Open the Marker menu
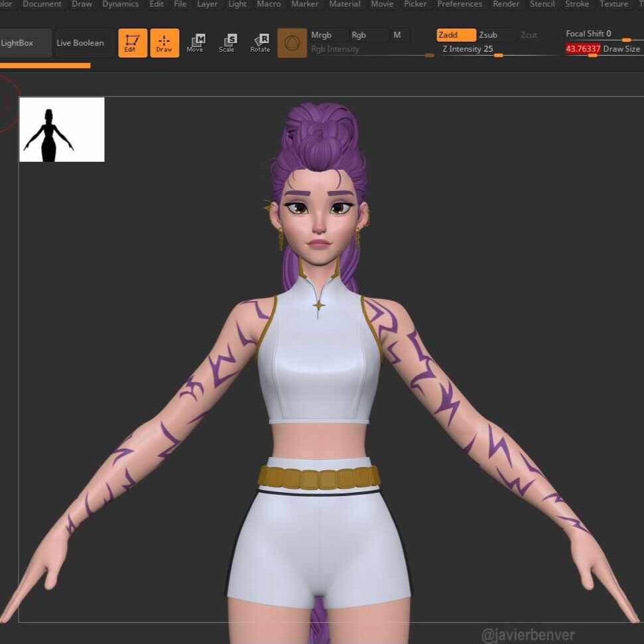Screen dimensions: 644x644 coord(304,4)
